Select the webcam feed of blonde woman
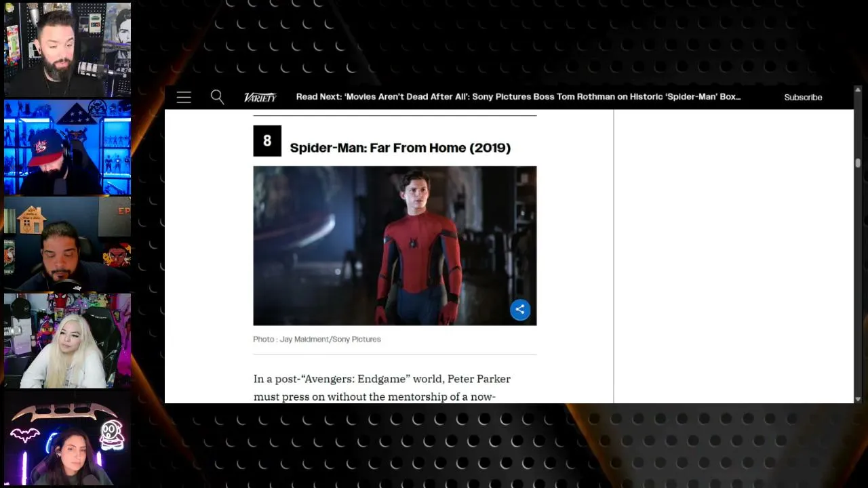This screenshot has height=488, width=868. 67,341
